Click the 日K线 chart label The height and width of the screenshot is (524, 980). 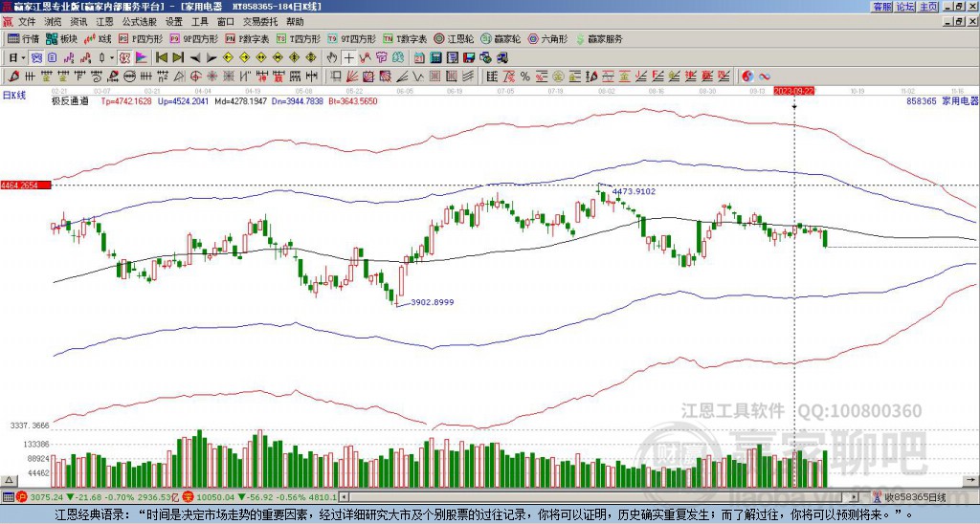[x=13, y=95]
